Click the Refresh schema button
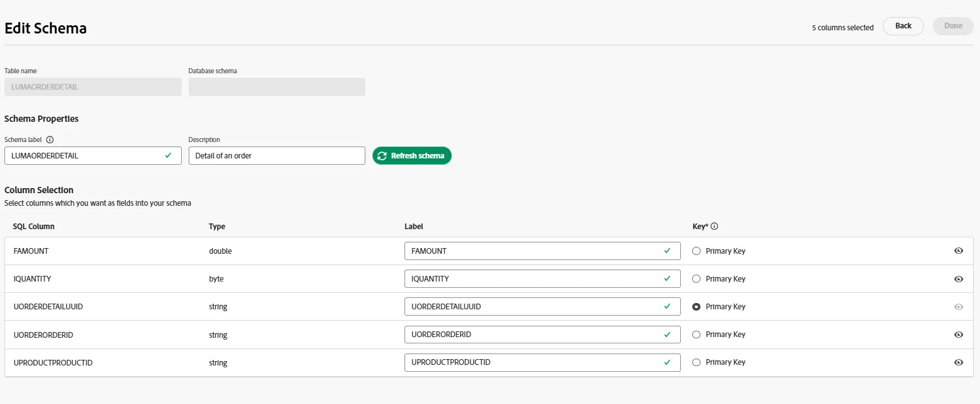Viewport: 980px width, 404px height. tap(412, 156)
